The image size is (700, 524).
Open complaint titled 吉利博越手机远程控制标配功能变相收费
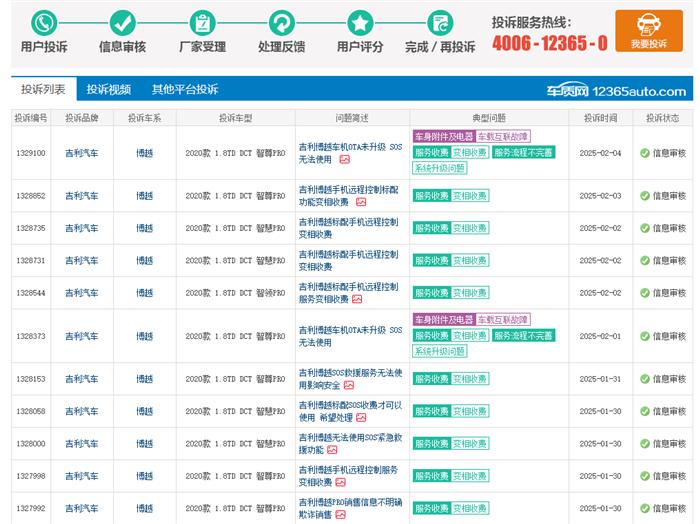[348, 195]
